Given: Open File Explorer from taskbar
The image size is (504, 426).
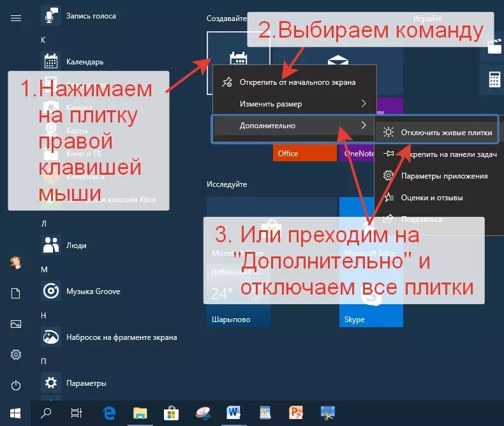Looking at the screenshot, I should (140, 413).
